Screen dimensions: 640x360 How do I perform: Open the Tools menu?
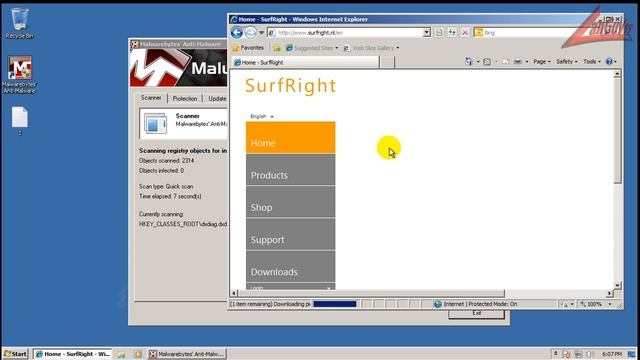click(591, 62)
